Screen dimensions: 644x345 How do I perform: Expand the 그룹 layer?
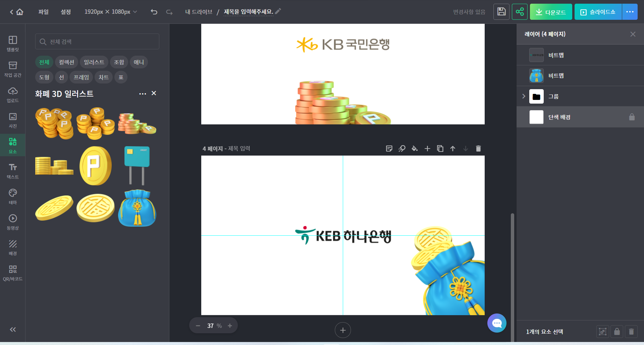click(524, 97)
